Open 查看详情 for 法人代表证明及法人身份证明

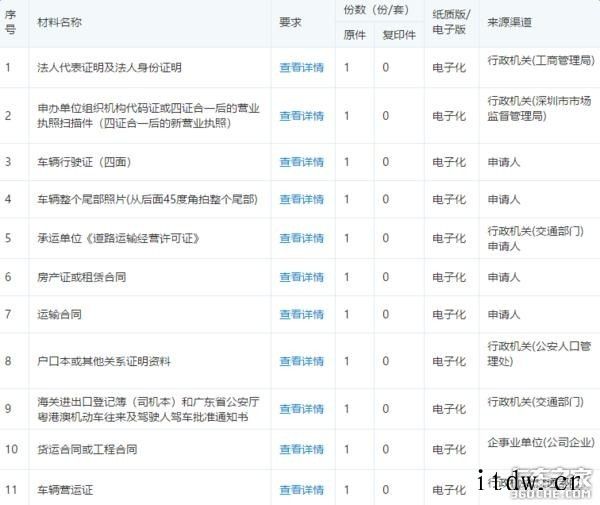pos(302,68)
